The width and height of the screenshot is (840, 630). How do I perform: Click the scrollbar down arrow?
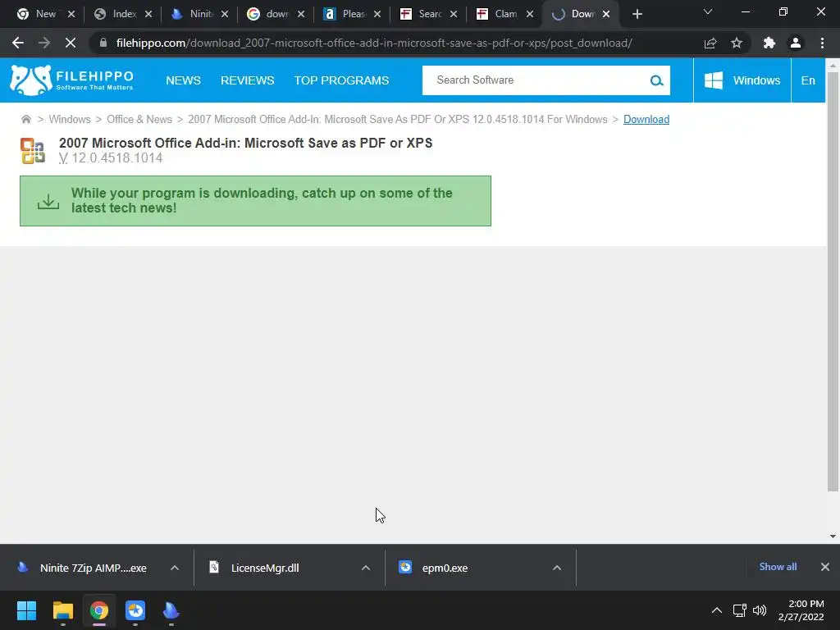click(833, 536)
